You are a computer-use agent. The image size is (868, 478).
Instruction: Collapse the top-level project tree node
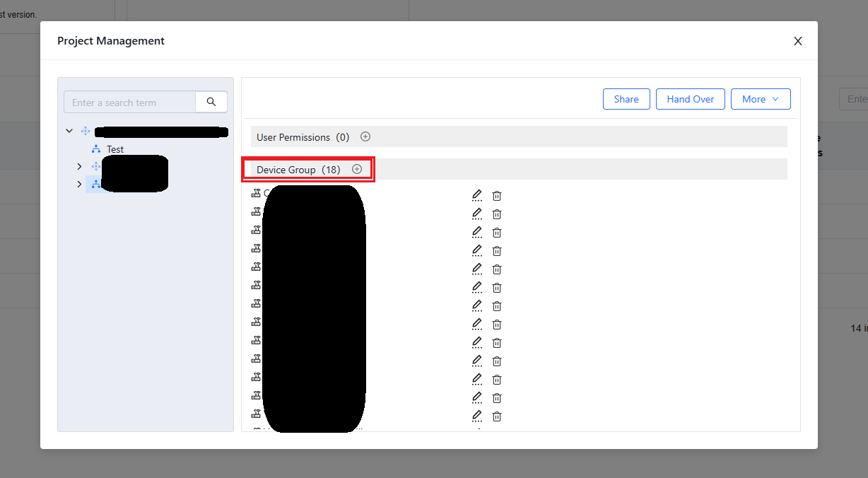69,131
